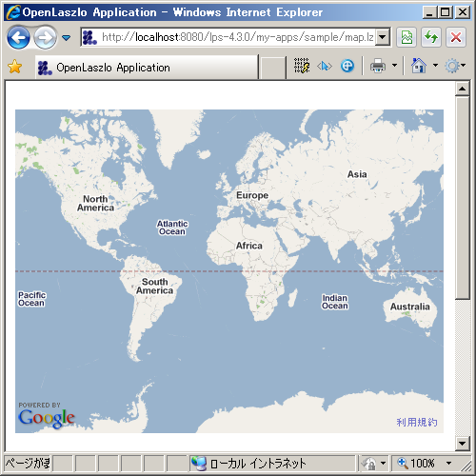Click the Atlantic Ocean map label
The image size is (476, 476).
172,228
